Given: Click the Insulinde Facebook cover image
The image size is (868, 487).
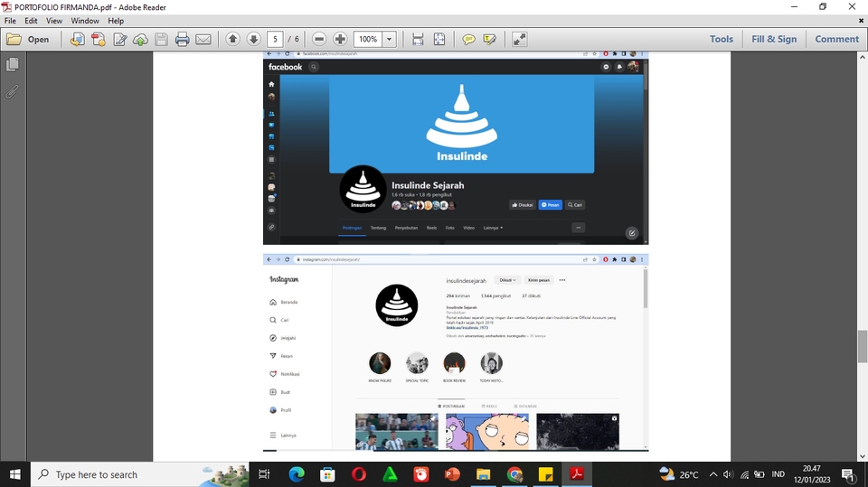Looking at the screenshot, I should point(462,124).
